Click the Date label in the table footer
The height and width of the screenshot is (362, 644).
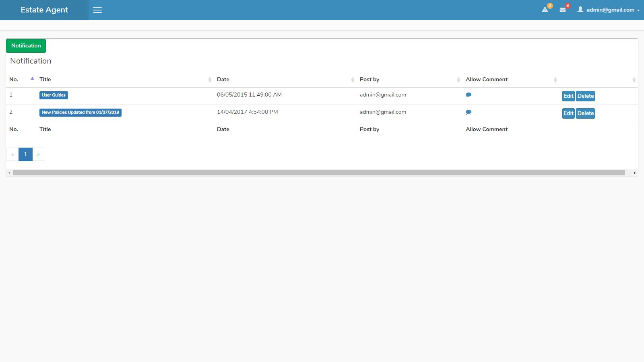coord(223,130)
